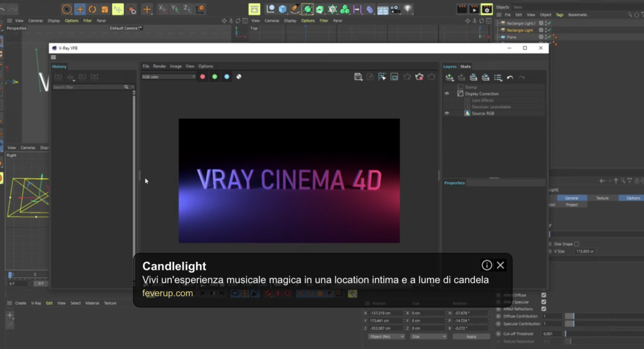The height and width of the screenshot is (349, 644).
Task: Uncheck the Affect Reflections checkbox
Action: pyautogui.click(x=544, y=309)
